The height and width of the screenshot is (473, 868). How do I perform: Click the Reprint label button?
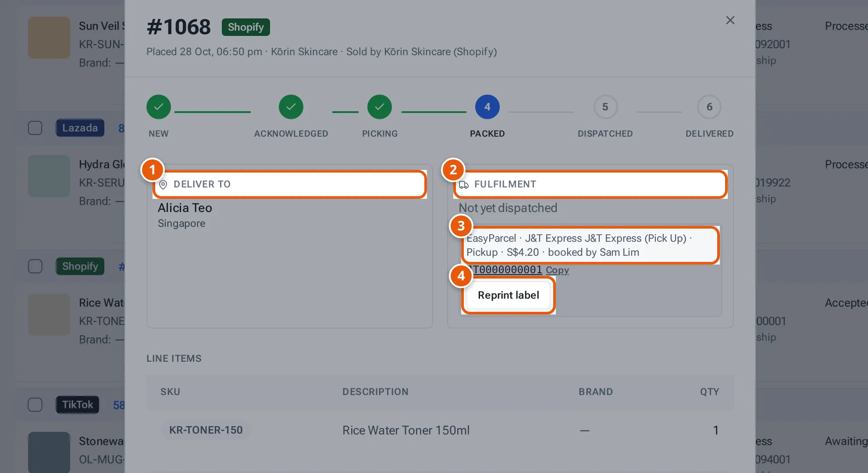pyautogui.click(x=509, y=295)
